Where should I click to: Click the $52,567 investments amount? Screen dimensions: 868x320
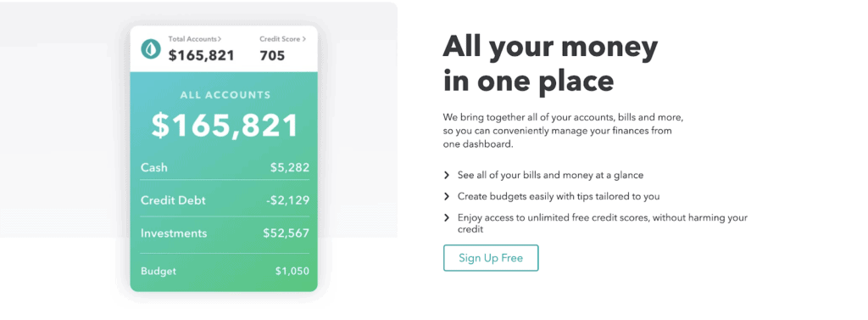pyautogui.click(x=287, y=233)
